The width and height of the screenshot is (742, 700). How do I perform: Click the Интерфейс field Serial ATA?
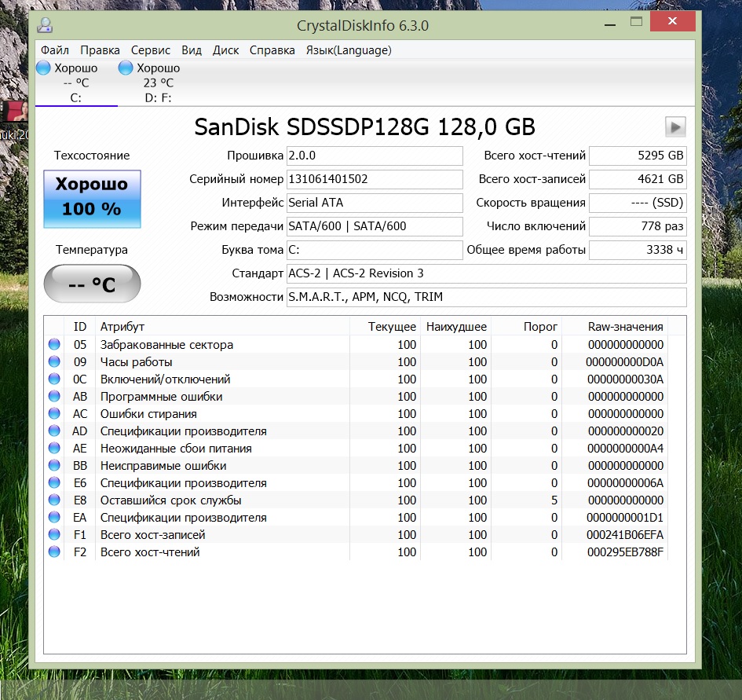click(x=375, y=203)
